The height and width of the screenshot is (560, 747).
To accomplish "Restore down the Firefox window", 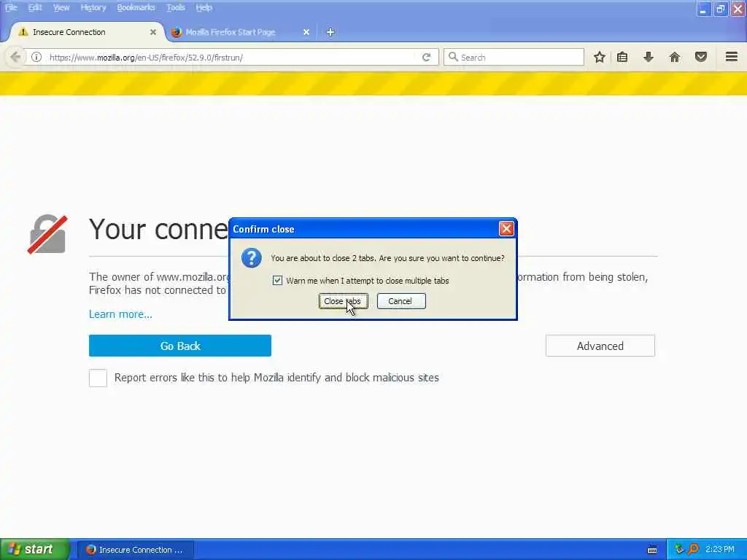I will tap(720, 9).
